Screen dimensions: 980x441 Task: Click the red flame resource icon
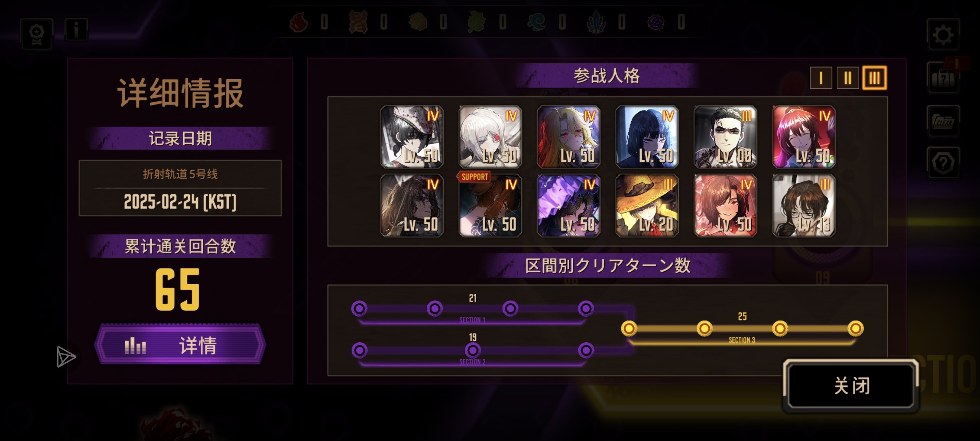click(298, 22)
